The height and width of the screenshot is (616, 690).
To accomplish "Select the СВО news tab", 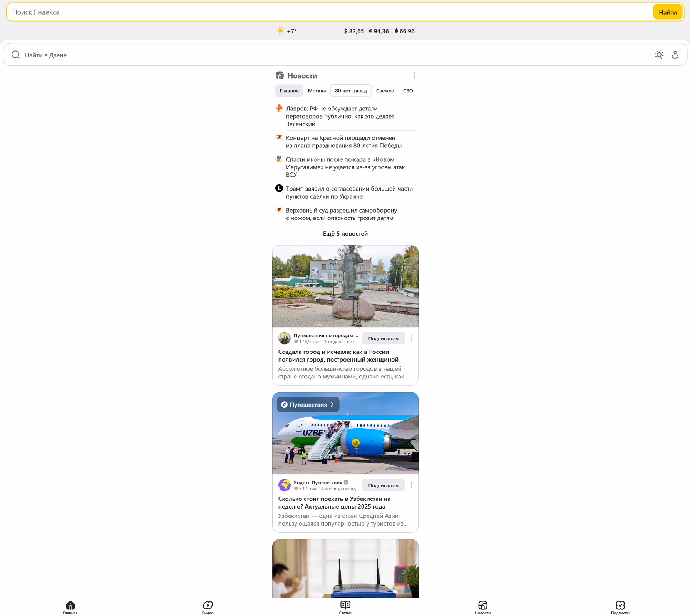I will pyautogui.click(x=408, y=91).
